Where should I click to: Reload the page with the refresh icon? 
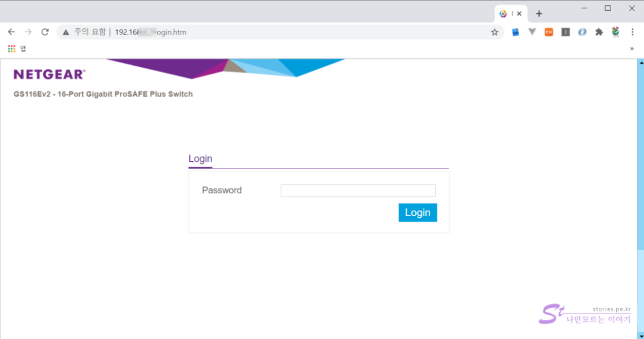tap(45, 32)
